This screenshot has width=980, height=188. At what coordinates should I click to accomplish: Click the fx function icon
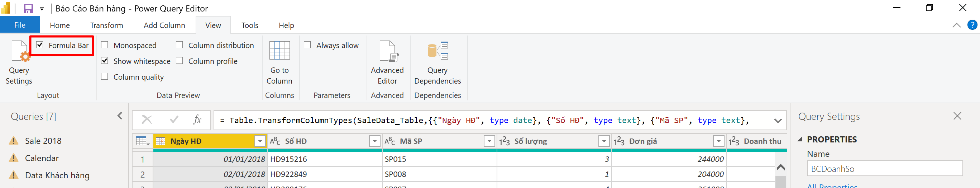click(197, 120)
